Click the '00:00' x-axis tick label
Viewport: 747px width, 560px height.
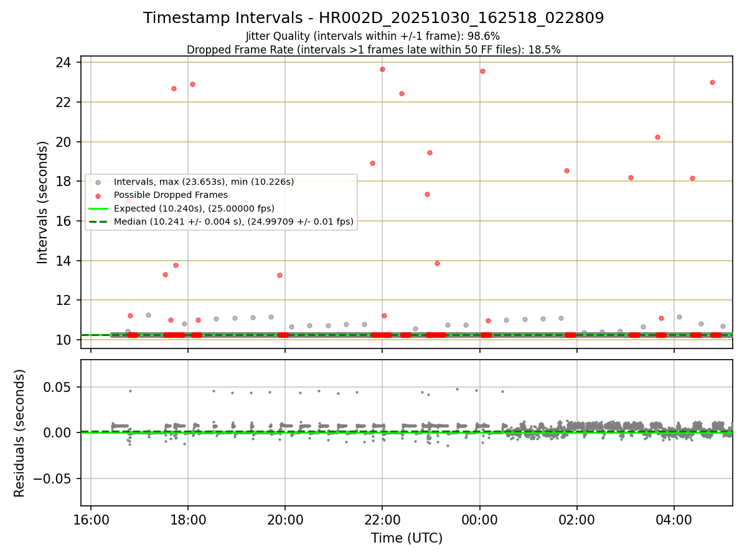tap(479, 519)
